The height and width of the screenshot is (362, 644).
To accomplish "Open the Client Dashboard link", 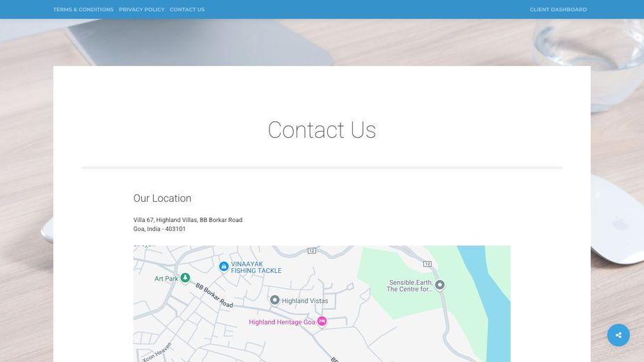I will 558,10.
